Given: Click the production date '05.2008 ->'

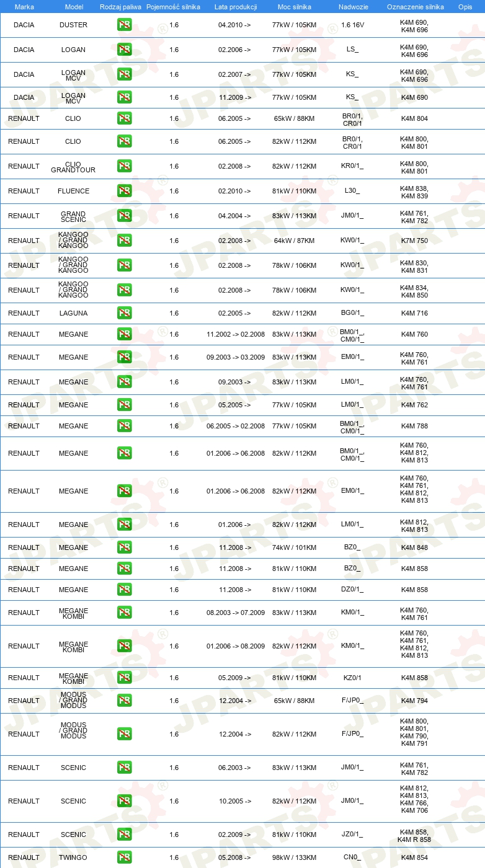Looking at the screenshot, I should pos(234,857).
